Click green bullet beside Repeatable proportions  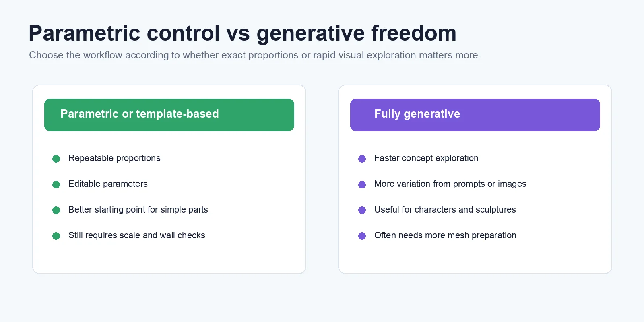point(56,159)
